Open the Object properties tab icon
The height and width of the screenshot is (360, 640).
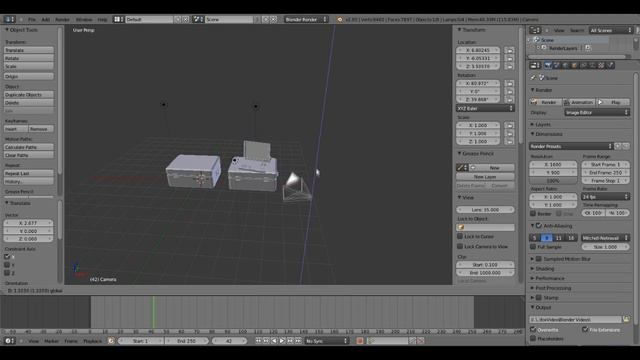coord(575,65)
